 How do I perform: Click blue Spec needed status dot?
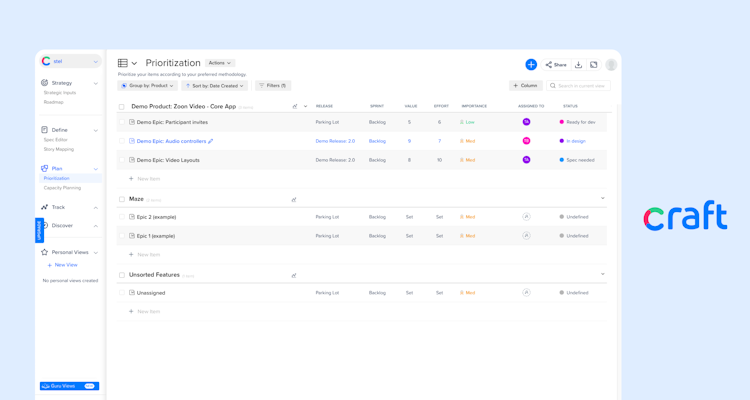pos(562,160)
